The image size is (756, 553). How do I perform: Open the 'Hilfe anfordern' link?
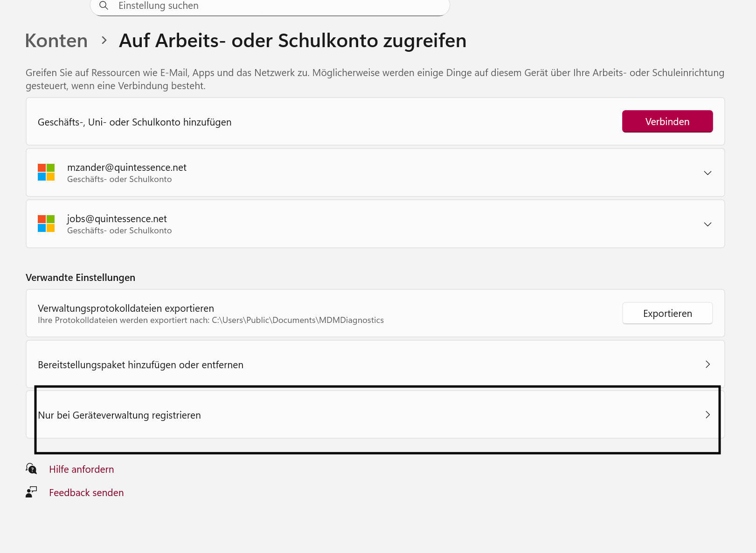82,469
